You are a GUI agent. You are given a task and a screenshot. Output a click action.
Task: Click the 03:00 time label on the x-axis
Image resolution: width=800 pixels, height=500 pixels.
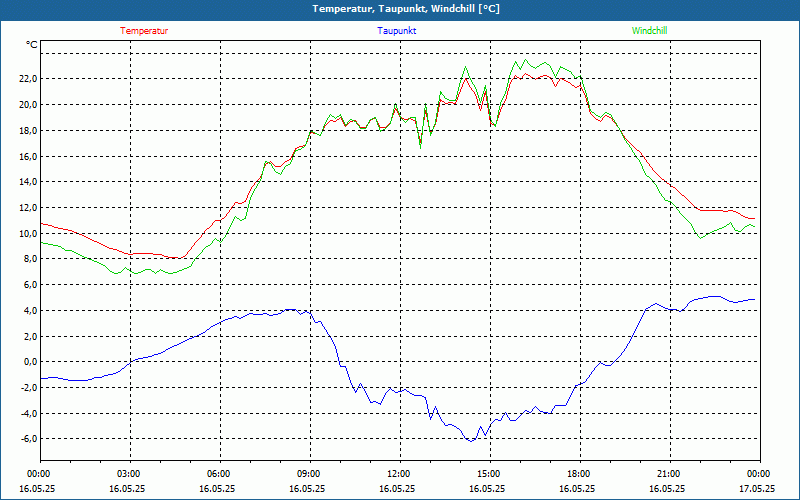[x=130, y=474]
